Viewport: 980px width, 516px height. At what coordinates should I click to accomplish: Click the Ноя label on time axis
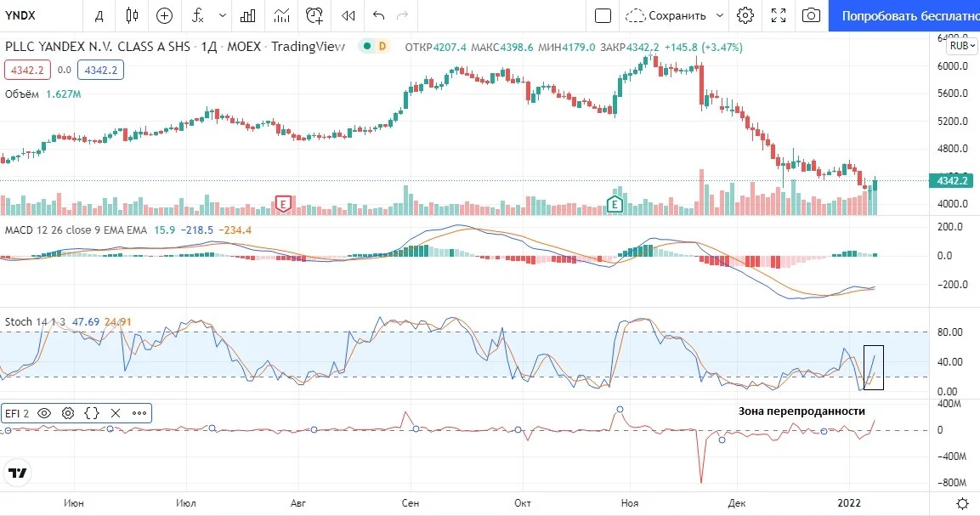(630, 503)
